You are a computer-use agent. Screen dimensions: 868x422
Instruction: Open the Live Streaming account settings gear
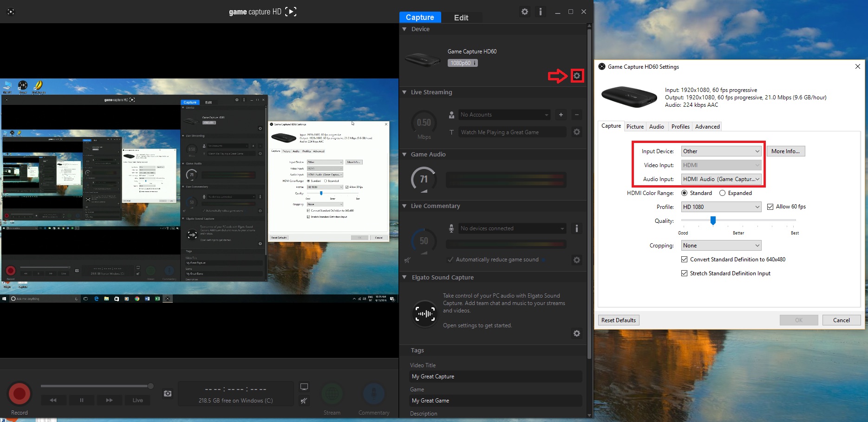(x=576, y=132)
